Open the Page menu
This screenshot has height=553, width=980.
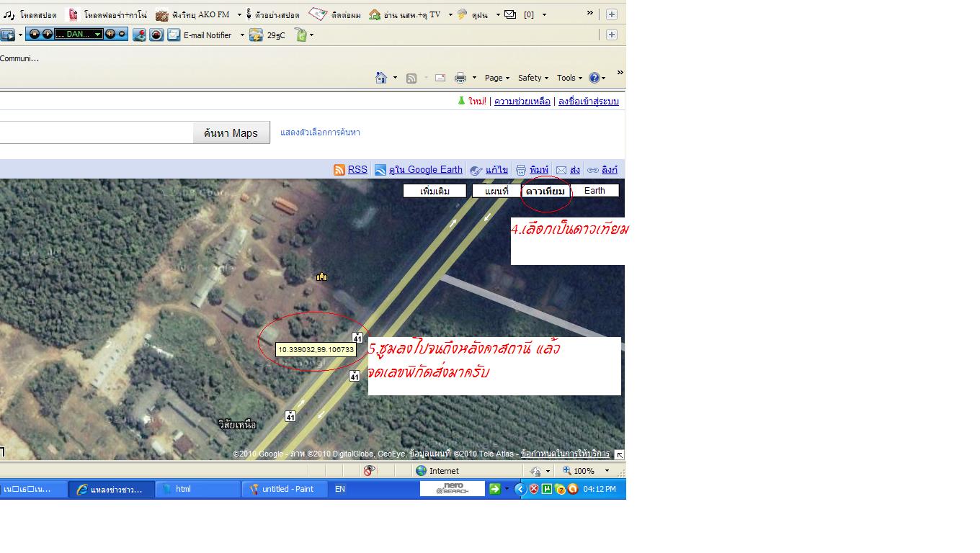(x=496, y=78)
